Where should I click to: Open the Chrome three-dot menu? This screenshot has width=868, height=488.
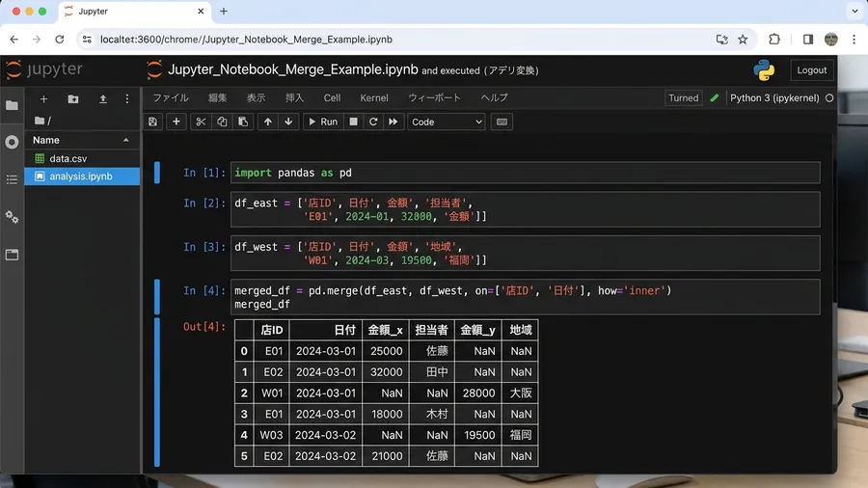pyautogui.click(x=854, y=40)
